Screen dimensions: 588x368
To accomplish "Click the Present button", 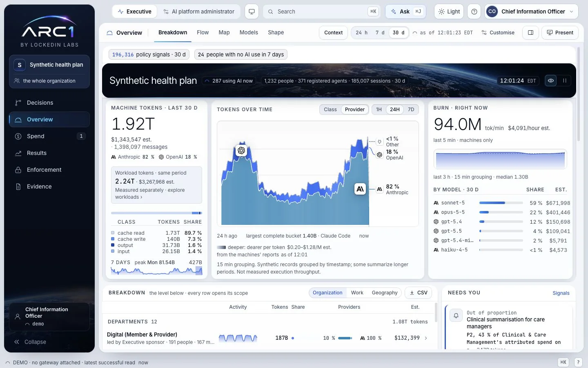I will click(x=560, y=33).
